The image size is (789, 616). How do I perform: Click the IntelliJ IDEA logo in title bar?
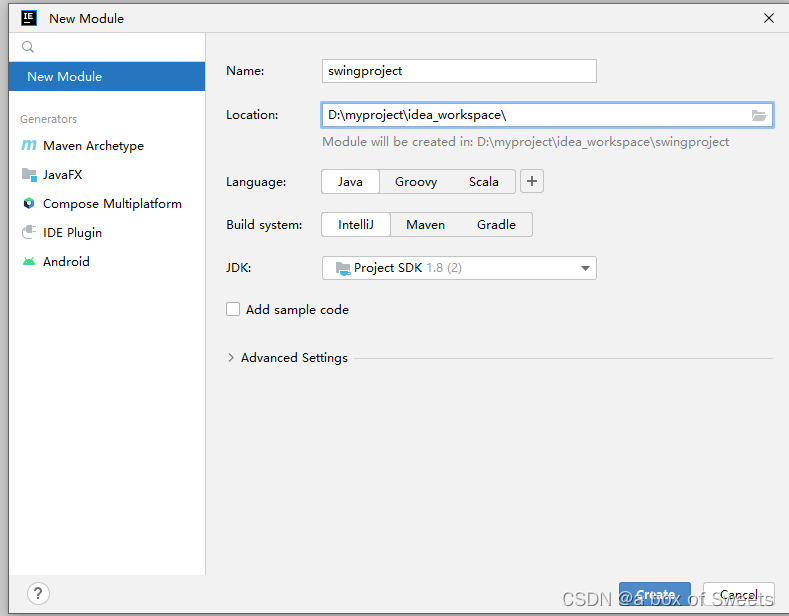(29, 18)
